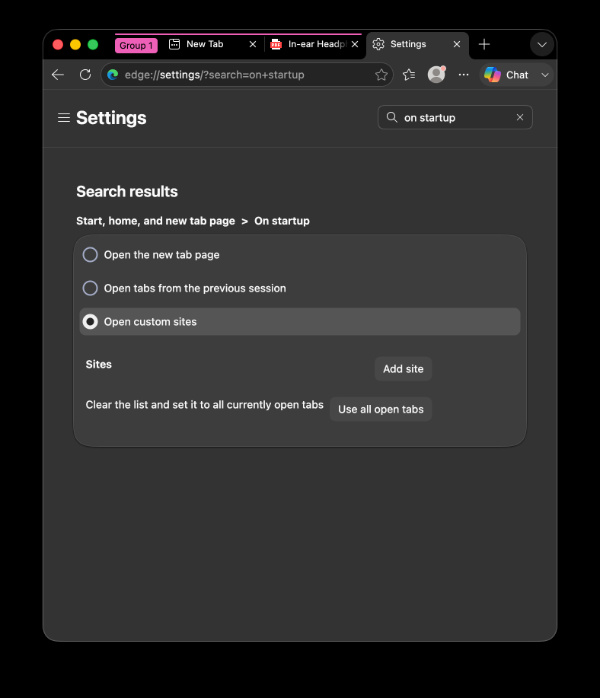Expand the Chat dropdown arrow
The height and width of the screenshot is (698, 600).
click(x=545, y=75)
